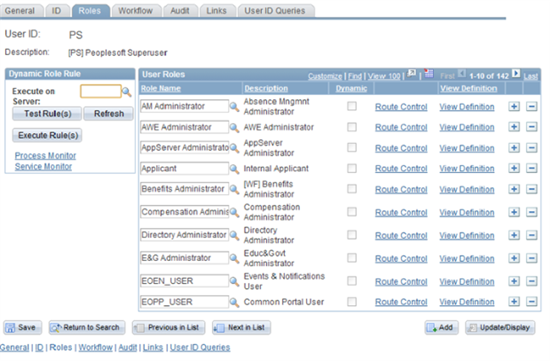Switch to the User ID Queries tab
The width and height of the screenshot is (550, 361).
(275, 11)
